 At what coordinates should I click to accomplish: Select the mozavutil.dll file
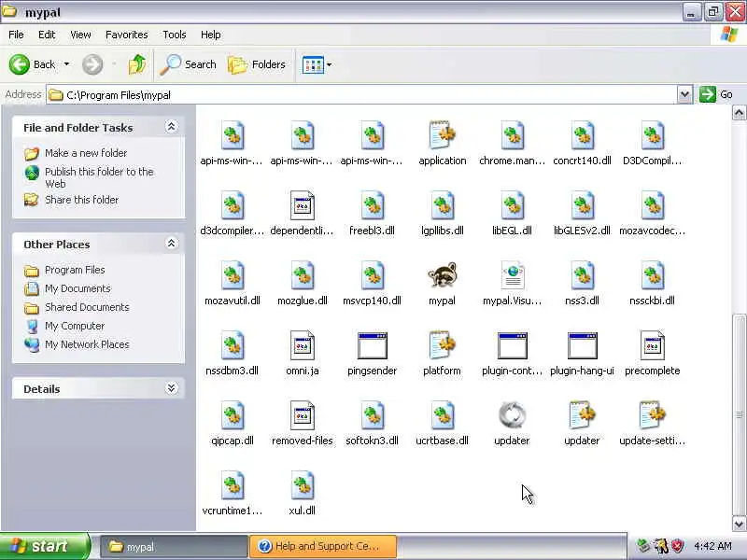pos(232,274)
